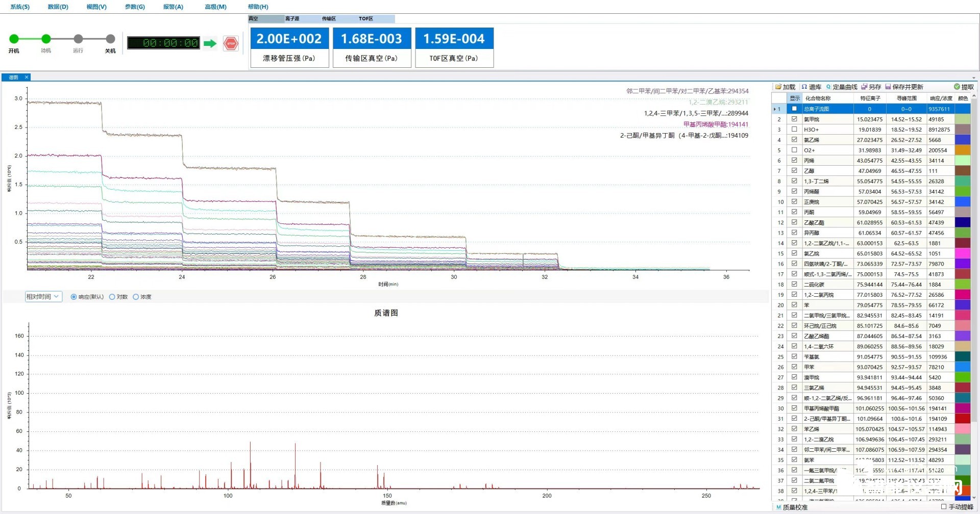Open the 帮助(H) menu

point(258,7)
